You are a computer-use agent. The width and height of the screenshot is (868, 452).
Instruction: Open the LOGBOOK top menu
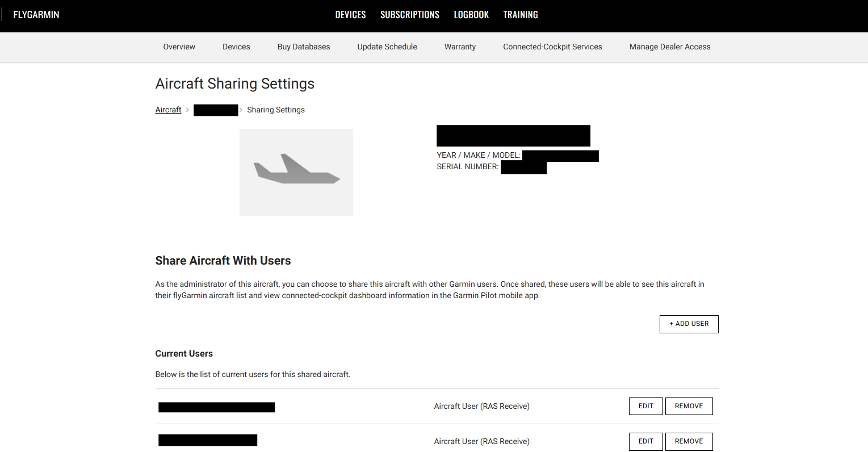pyautogui.click(x=471, y=15)
